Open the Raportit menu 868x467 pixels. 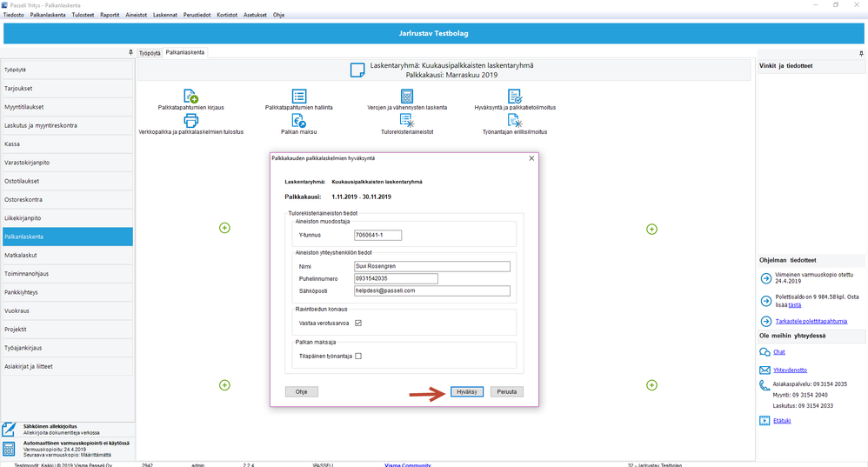[x=110, y=15]
